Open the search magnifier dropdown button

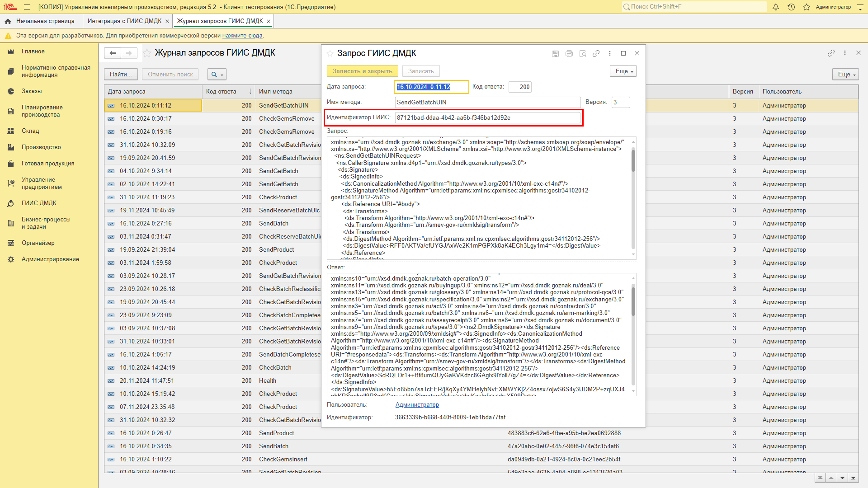[217, 74]
